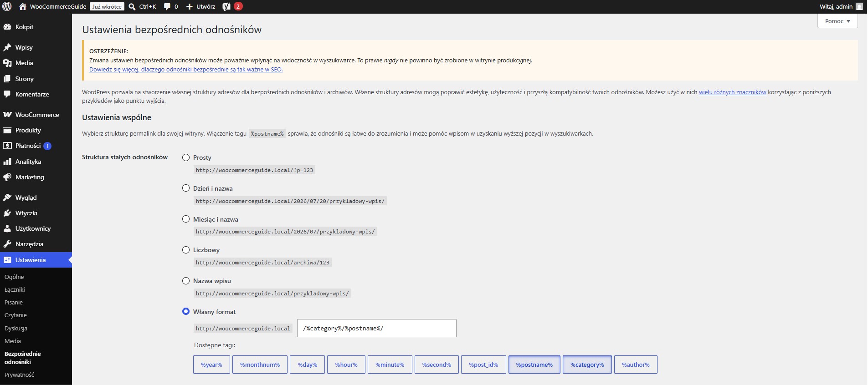The height and width of the screenshot is (385, 868).
Task: Click the Narzędzia wrench icon
Action: [7, 244]
